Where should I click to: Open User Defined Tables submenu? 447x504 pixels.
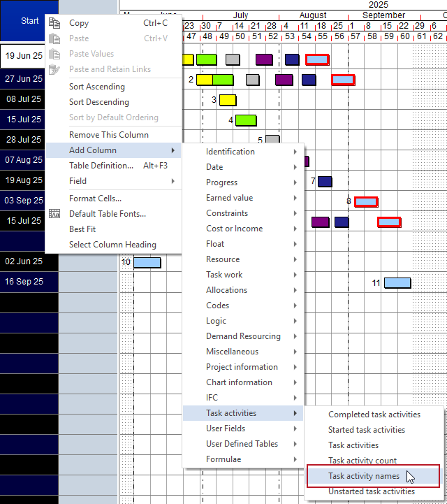[x=243, y=444]
